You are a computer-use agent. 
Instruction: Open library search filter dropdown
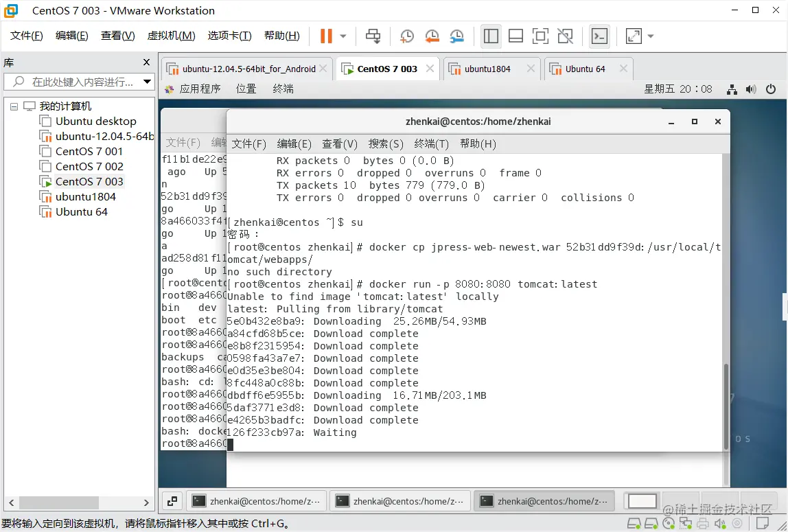[148, 82]
